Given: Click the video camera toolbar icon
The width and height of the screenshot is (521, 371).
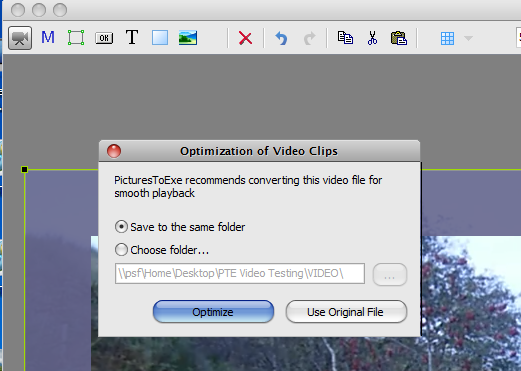Looking at the screenshot, I should (x=20, y=38).
